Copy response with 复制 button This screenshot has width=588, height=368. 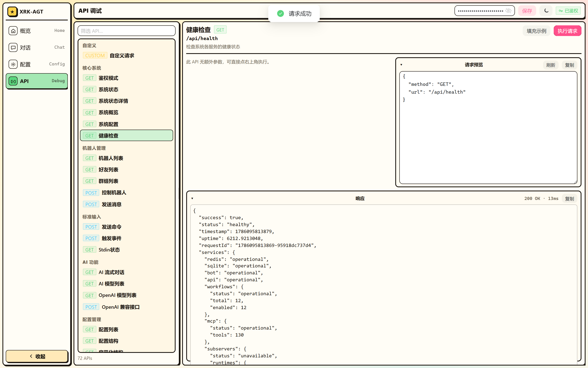[569, 199]
